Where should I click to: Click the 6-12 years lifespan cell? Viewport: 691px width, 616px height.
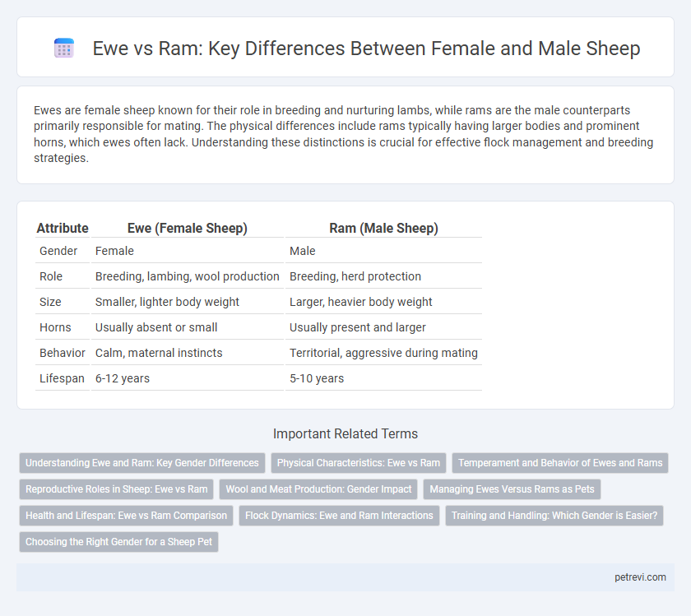tap(188, 378)
